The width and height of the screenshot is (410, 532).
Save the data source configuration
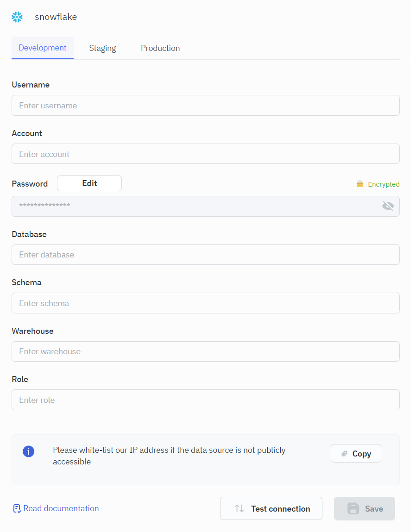click(365, 508)
